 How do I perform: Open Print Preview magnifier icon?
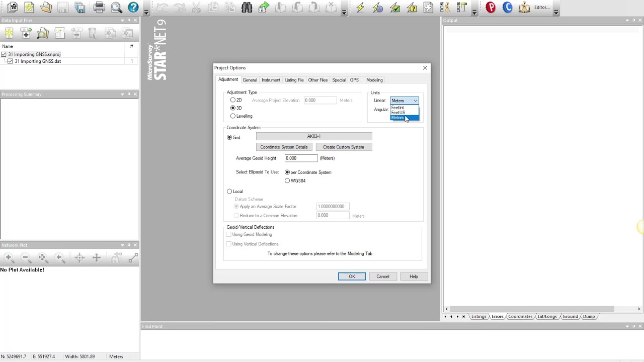point(116,8)
